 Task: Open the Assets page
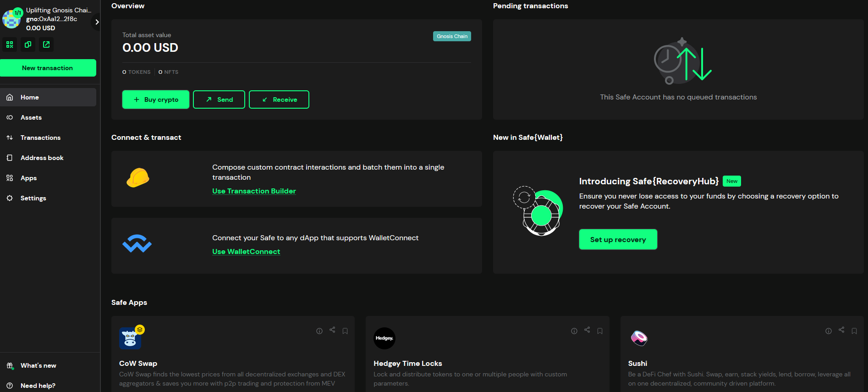48,117
